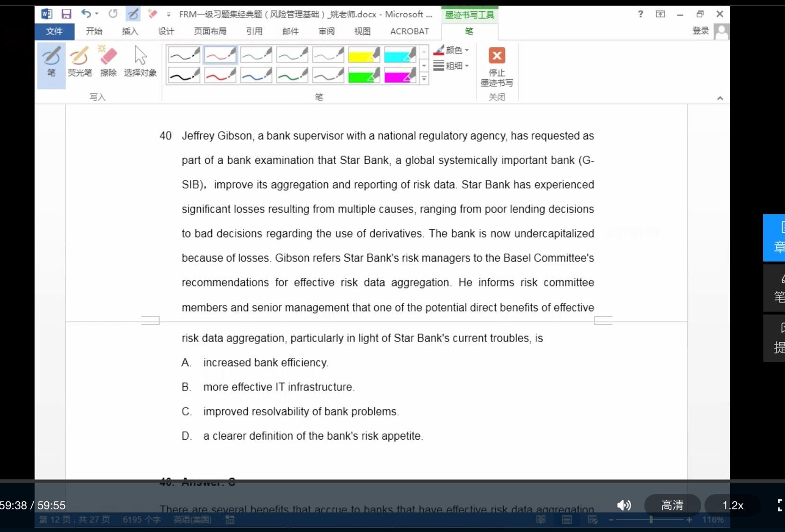Choose the cyan highlighter pen swatch
Image resolution: width=785 pixels, height=532 pixels.
[400, 54]
